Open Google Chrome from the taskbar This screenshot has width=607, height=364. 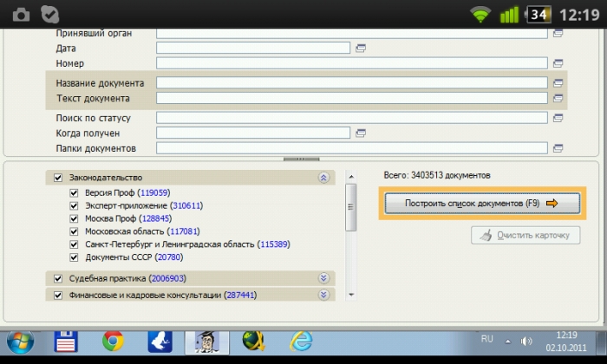pos(113,341)
